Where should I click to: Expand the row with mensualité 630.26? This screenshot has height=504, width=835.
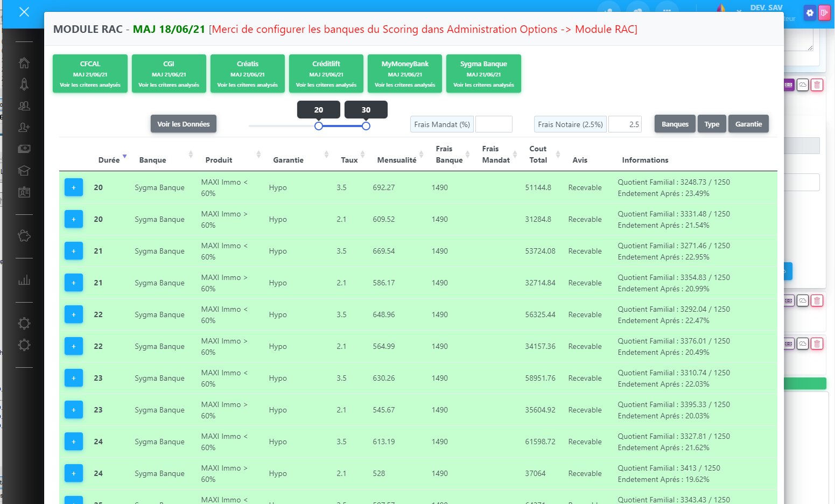point(74,378)
